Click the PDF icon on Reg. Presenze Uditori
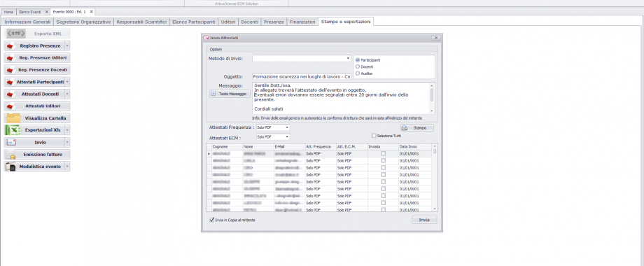Screen dimensions: 644x266 tap(10, 58)
